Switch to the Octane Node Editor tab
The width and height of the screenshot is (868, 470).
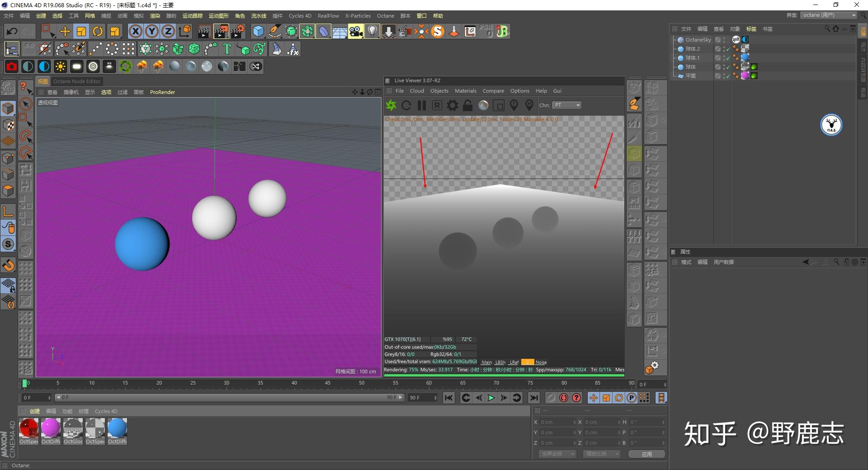coord(77,81)
